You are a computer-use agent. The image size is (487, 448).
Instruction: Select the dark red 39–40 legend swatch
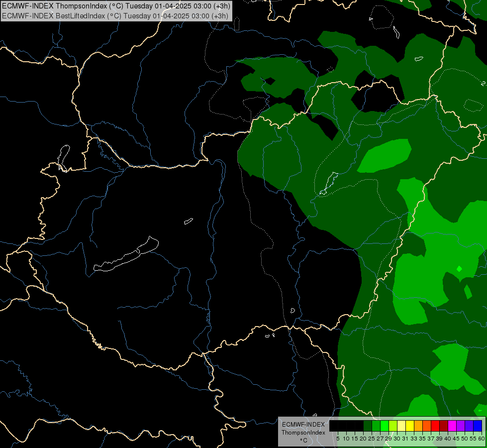coord(444,426)
